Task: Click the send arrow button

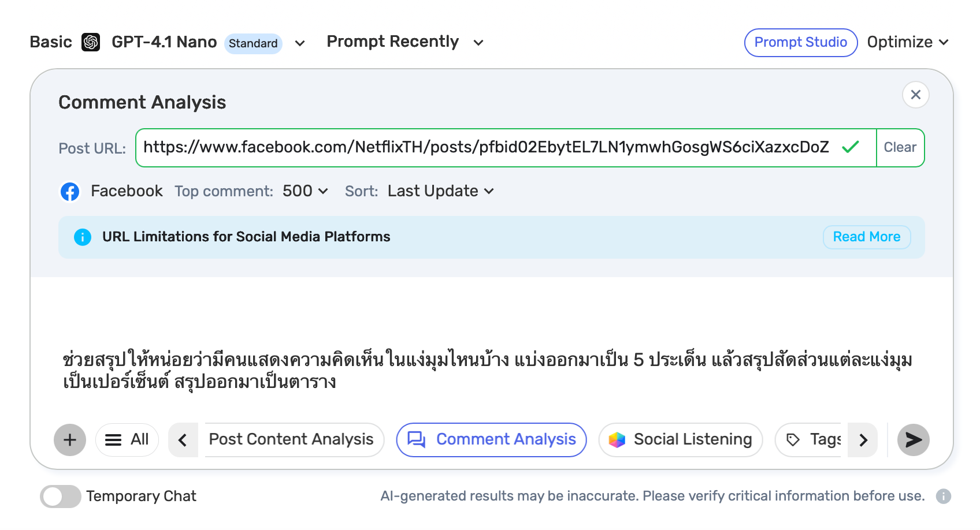Action: 913,440
